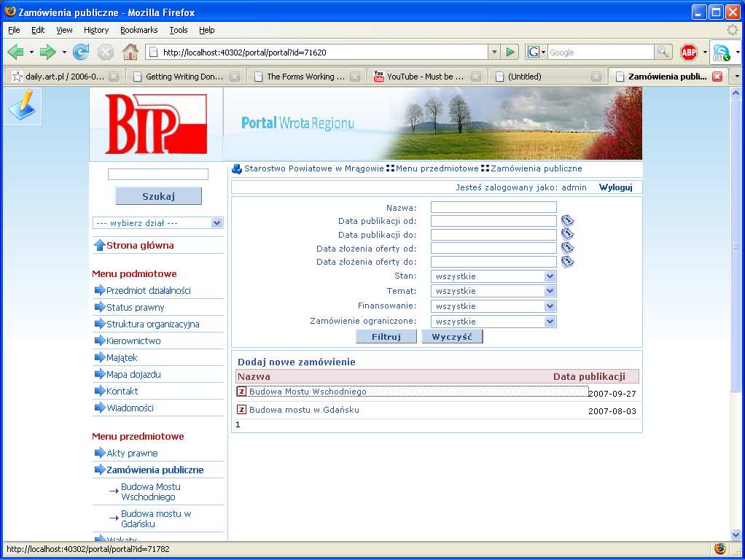Click the sidebar search text field

click(x=158, y=174)
